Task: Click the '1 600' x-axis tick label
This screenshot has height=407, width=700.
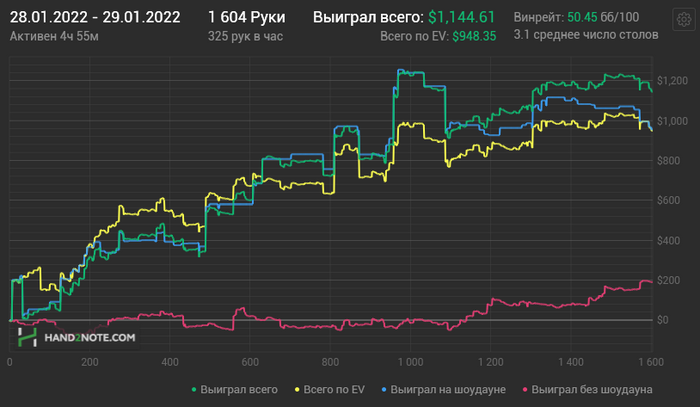Action: point(650,362)
